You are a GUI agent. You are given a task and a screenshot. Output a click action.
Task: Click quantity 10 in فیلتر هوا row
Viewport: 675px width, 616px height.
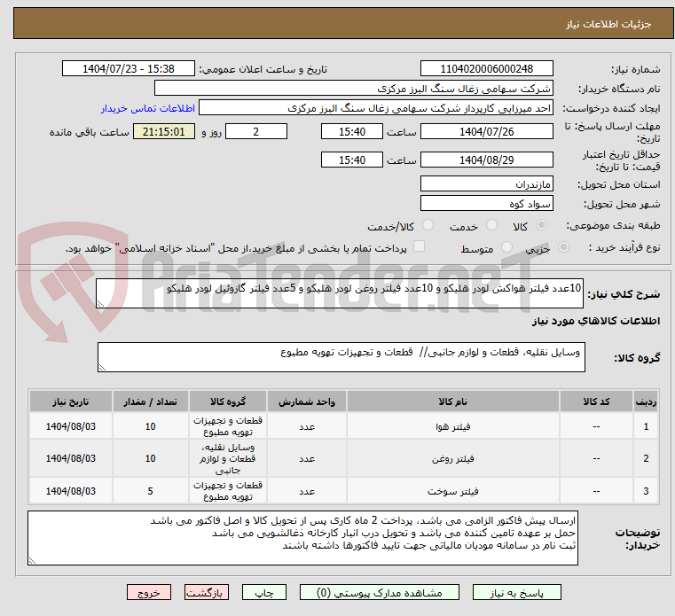click(x=150, y=426)
